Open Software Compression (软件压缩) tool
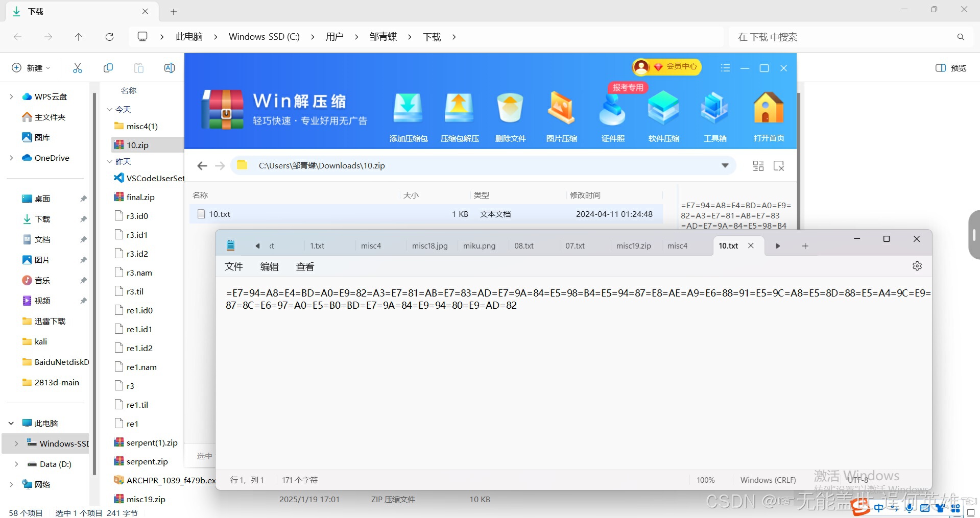This screenshot has width=980, height=518. pyautogui.click(x=663, y=116)
